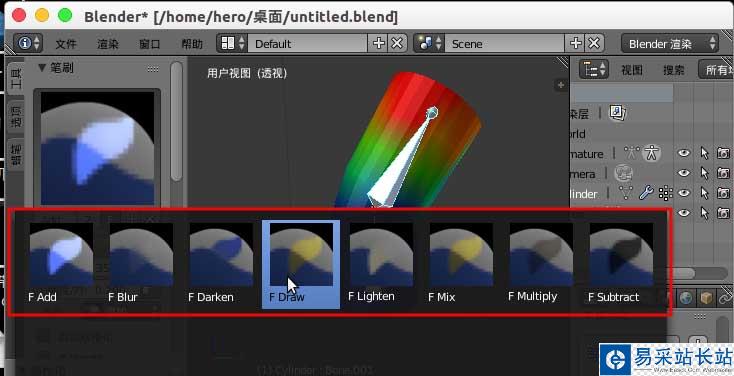This screenshot has width=734, height=376.
Task: Pick the highlighted F Draw brush
Action: [x=301, y=264]
